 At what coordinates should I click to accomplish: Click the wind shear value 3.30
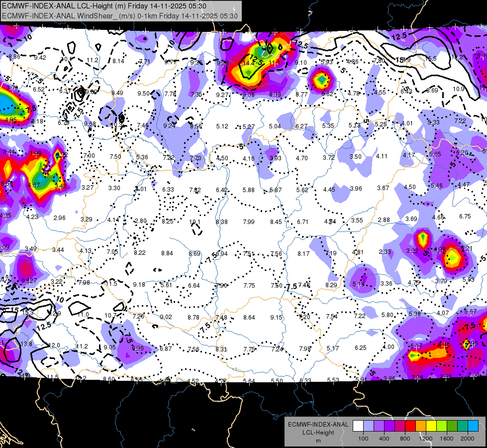point(114,188)
